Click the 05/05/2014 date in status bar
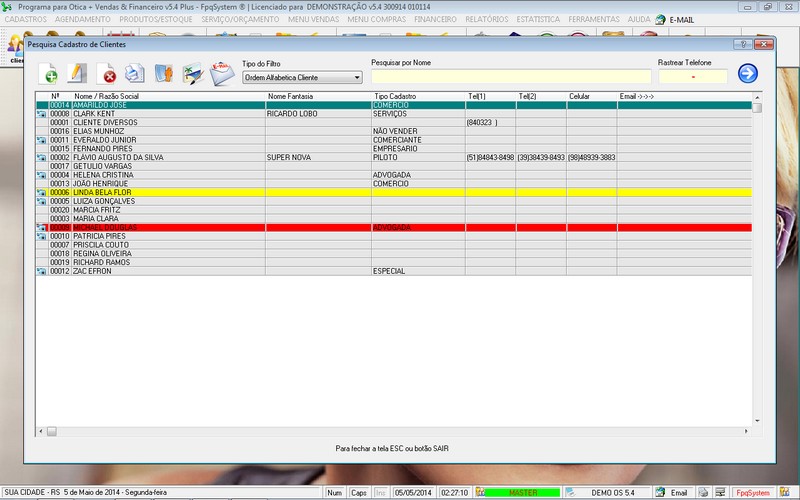Image resolution: width=800 pixels, height=500 pixels. pyautogui.click(x=413, y=493)
